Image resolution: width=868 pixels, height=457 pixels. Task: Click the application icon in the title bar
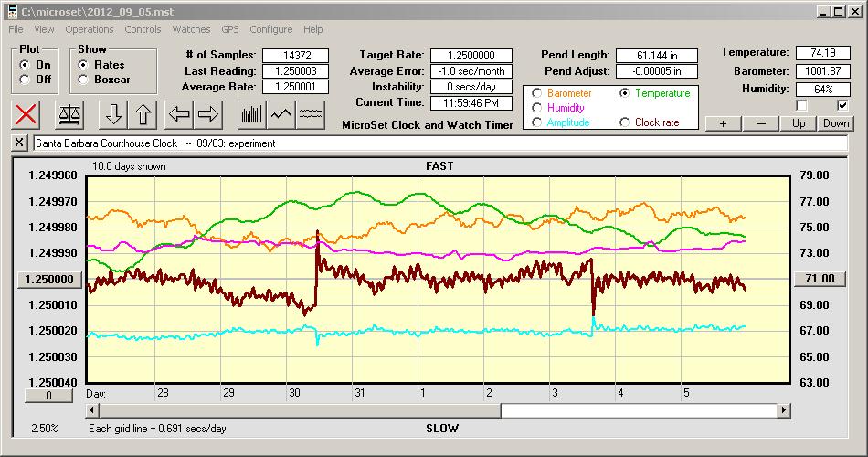(x=12, y=11)
